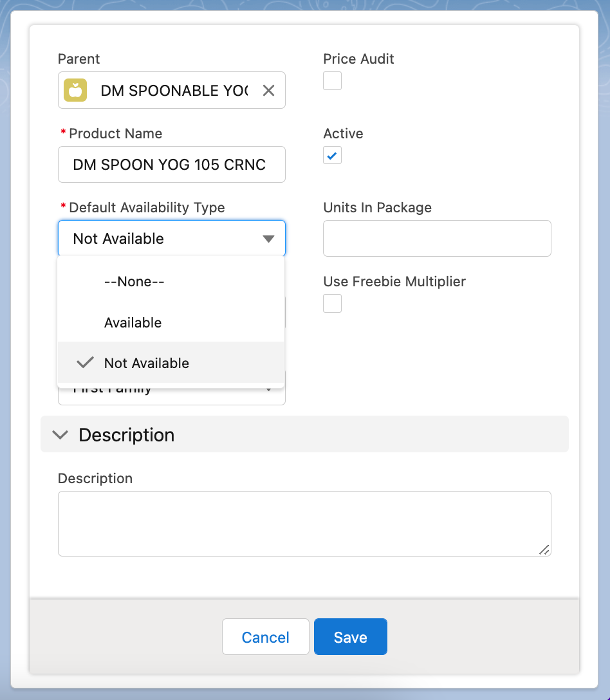Uncheck the Active checkbox
The width and height of the screenshot is (610, 700).
click(x=332, y=156)
